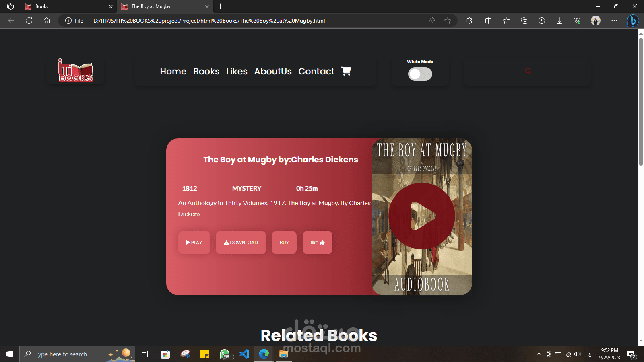Toggle the White Mode switch

tap(420, 74)
